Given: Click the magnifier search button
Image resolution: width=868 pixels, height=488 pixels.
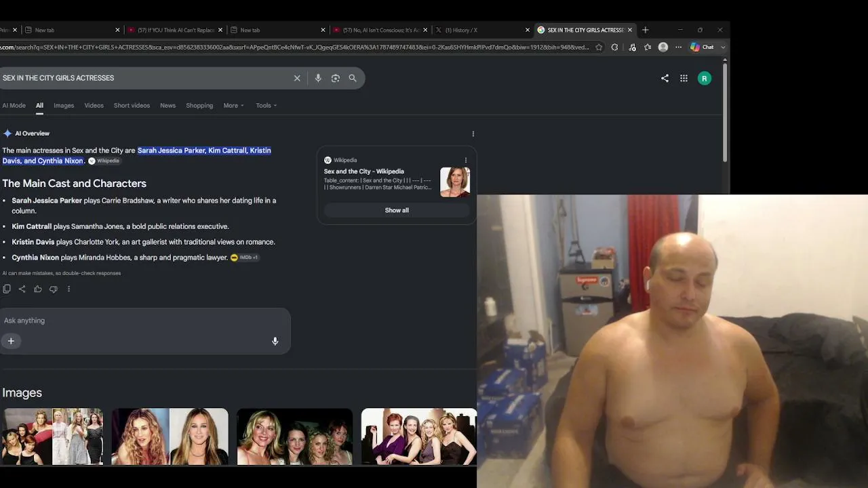Looking at the screenshot, I should pos(353,78).
